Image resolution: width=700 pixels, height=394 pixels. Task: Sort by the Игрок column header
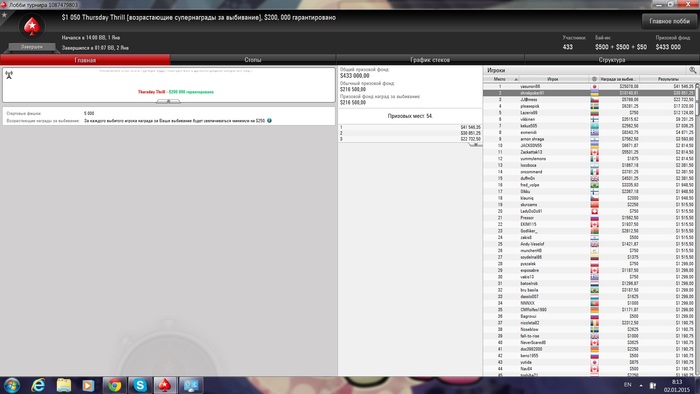click(x=553, y=79)
